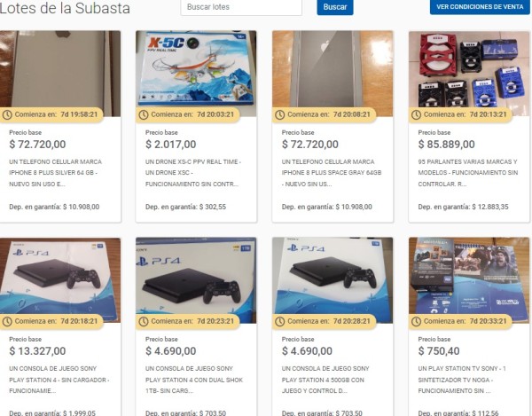This screenshot has width=532, height=416.
Task: Open the UN DRONE XS-C PPV description
Action: [193, 173]
